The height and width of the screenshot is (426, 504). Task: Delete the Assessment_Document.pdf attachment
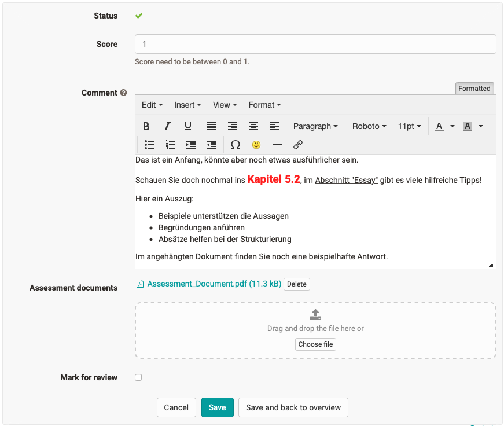click(x=297, y=284)
